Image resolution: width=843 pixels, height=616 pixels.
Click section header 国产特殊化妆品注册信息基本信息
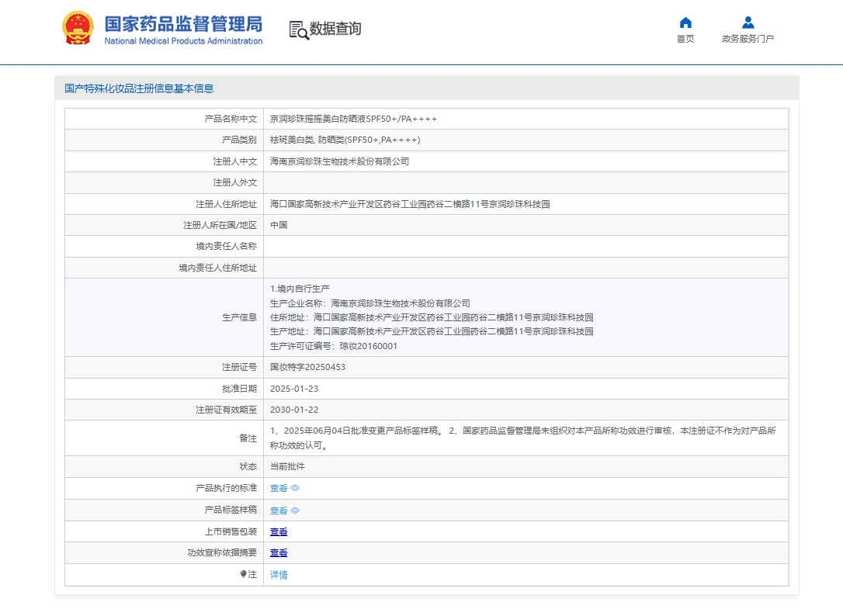[139, 88]
